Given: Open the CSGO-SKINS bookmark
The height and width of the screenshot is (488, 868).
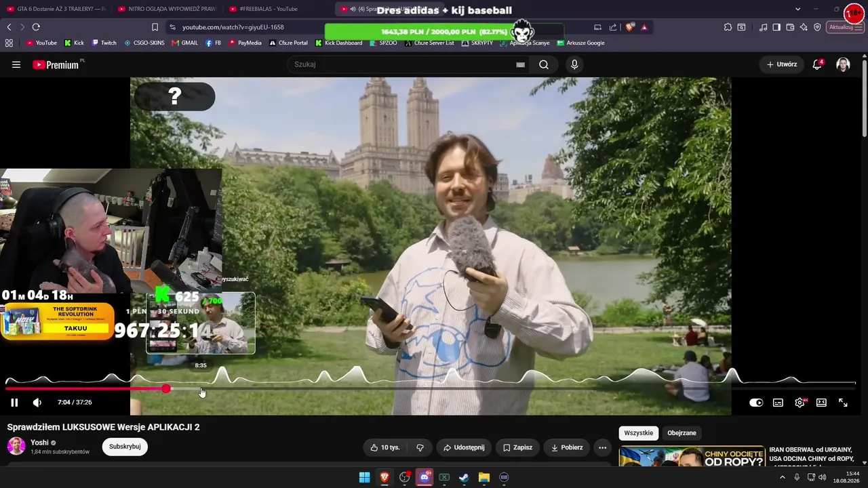Looking at the screenshot, I should [x=144, y=43].
